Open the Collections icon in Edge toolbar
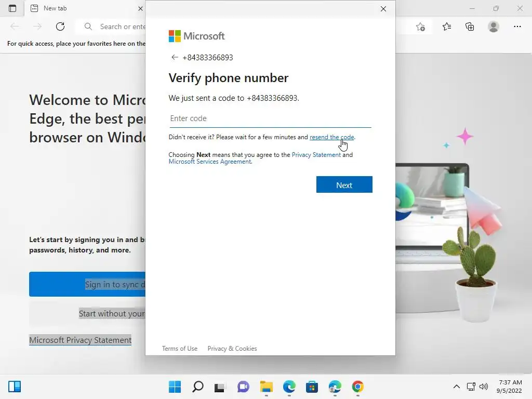The height and width of the screenshot is (399, 532). 470,26
